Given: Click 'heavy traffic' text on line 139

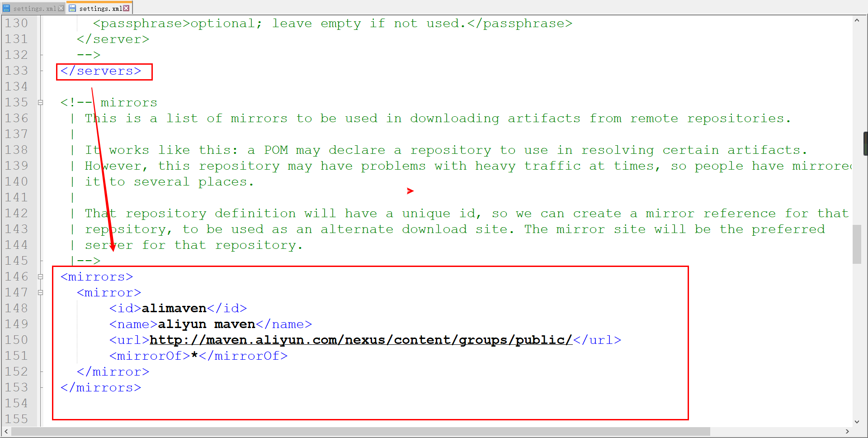Looking at the screenshot, I should 528,166.
